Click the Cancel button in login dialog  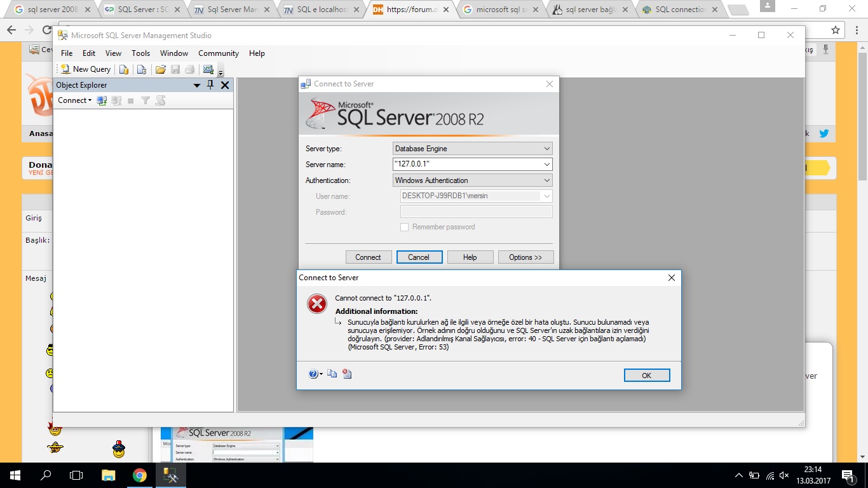[419, 257]
